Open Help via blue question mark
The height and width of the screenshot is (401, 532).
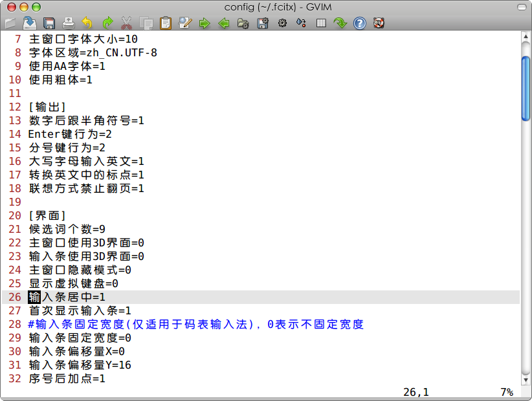click(x=360, y=23)
